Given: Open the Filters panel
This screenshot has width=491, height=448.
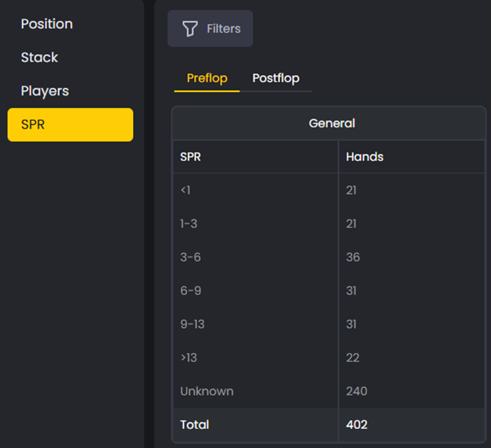Looking at the screenshot, I should (210, 28).
